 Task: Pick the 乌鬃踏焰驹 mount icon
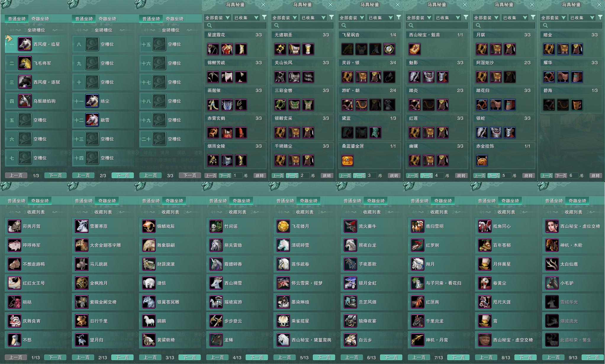pyautogui.click(x=25, y=101)
